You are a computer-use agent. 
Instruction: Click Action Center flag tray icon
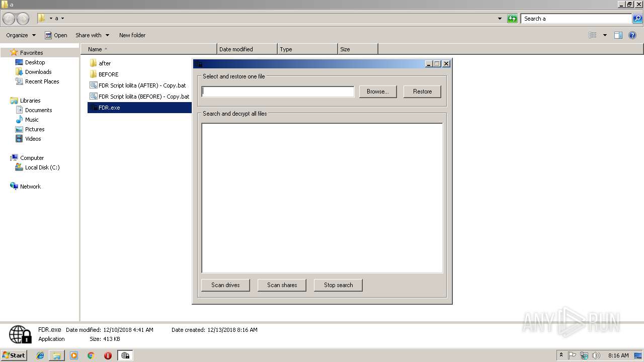coord(572,355)
